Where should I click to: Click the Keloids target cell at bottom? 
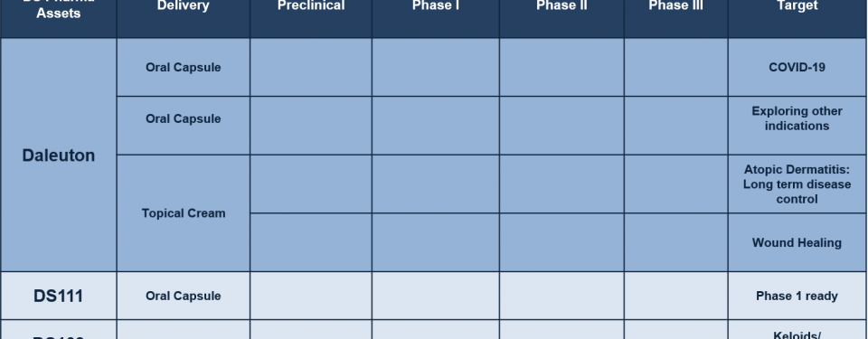pyautogui.click(x=797, y=330)
